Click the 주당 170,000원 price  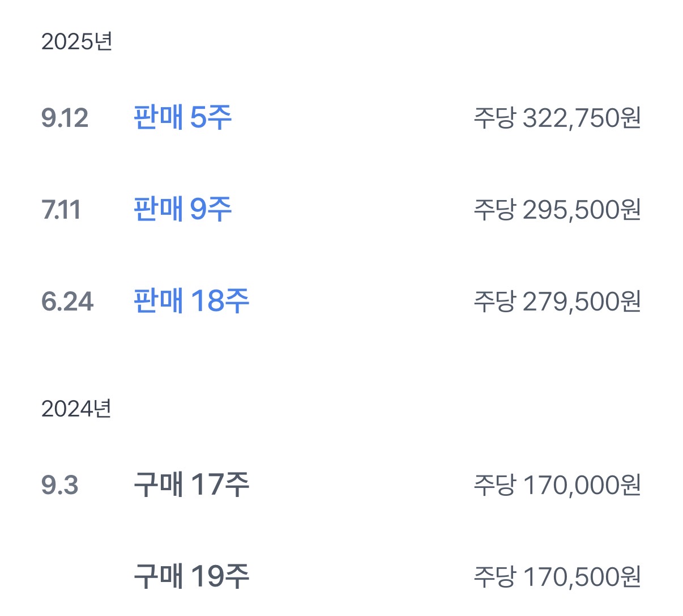(x=557, y=485)
